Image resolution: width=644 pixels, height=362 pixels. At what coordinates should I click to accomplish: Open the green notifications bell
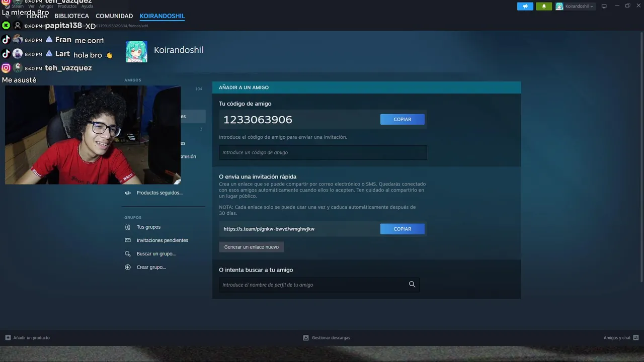pos(544,7)
